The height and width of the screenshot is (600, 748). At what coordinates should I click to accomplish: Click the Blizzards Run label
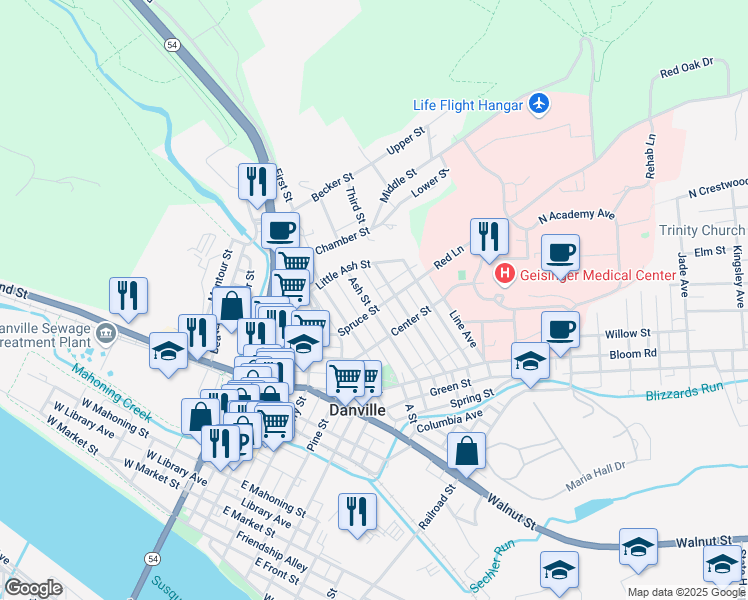click(684, 391)
